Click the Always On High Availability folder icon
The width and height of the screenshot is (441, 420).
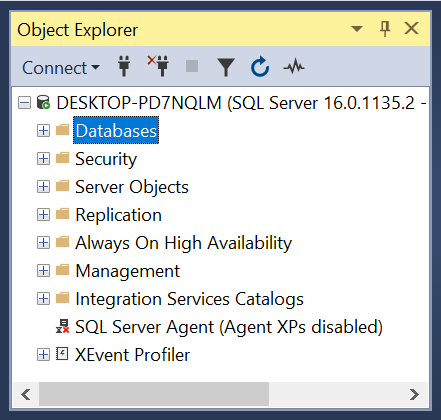click(x=62, y=242)
